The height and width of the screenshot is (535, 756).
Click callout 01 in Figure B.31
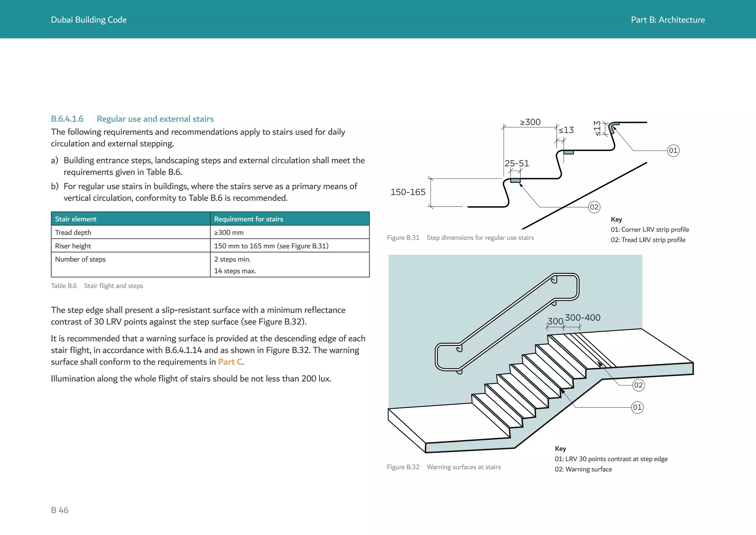click(x=673, y=151)
